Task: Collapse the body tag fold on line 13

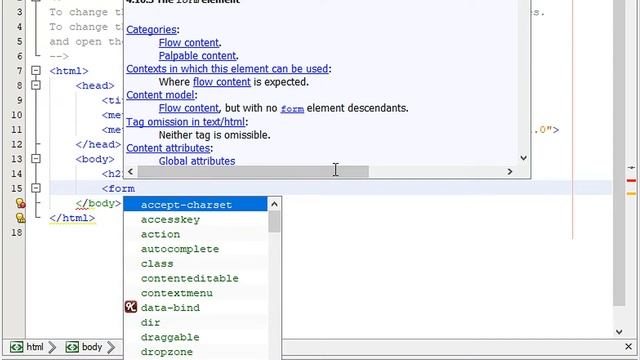Action: (x=36, y=159)
